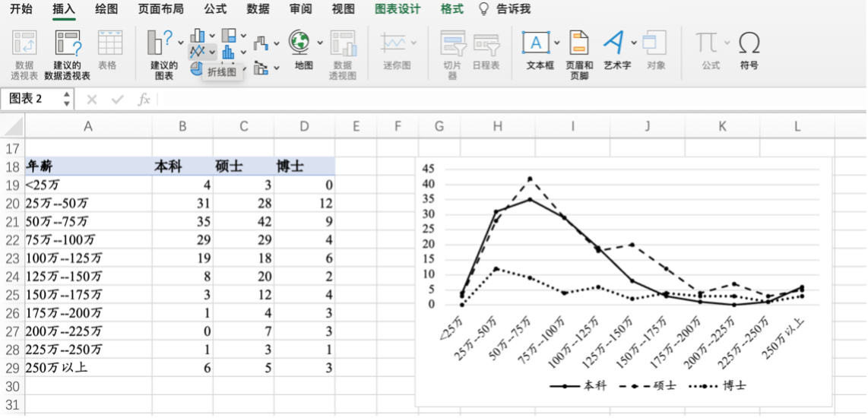Click the map (地图) globe icon
The height and width of the screenshot is (418, 868).
(299, 42)
